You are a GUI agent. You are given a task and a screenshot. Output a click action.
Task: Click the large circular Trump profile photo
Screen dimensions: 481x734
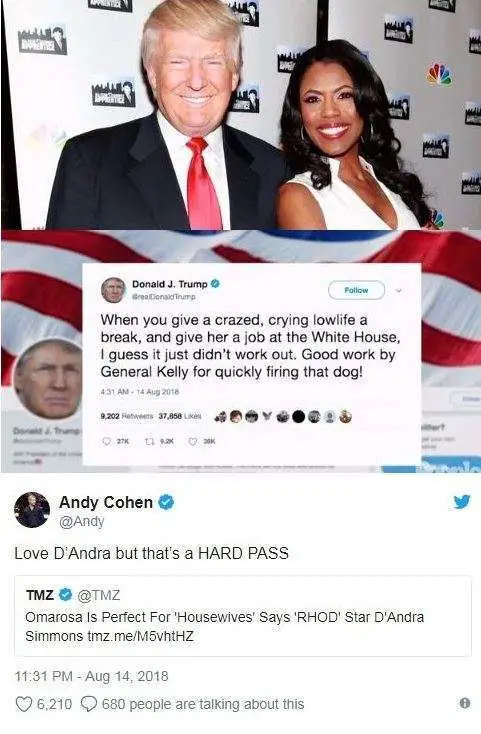(x=48, y=380)
